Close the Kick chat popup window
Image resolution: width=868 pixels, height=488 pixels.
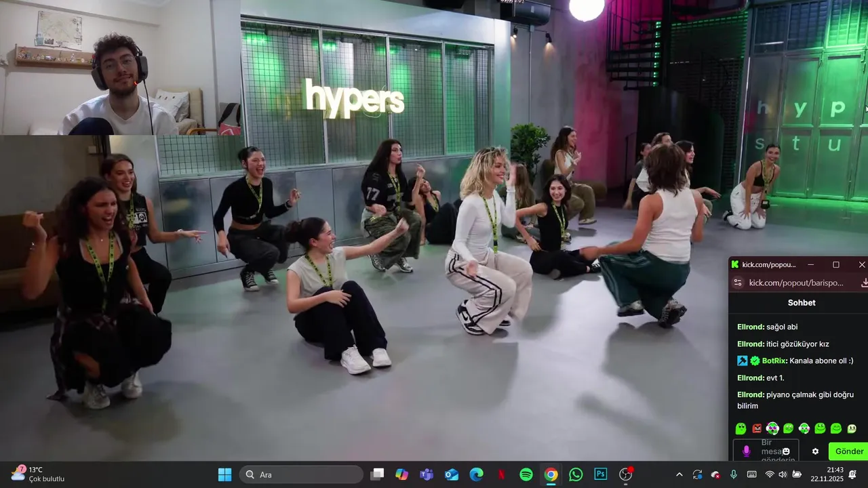tap(861, 264)
